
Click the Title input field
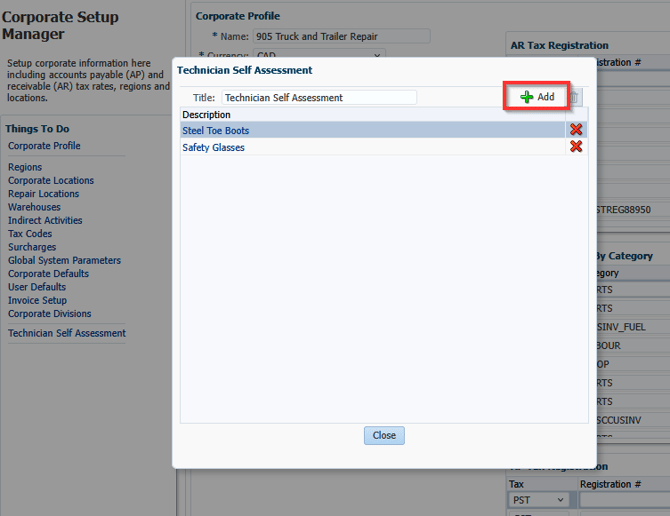(318, 98)
